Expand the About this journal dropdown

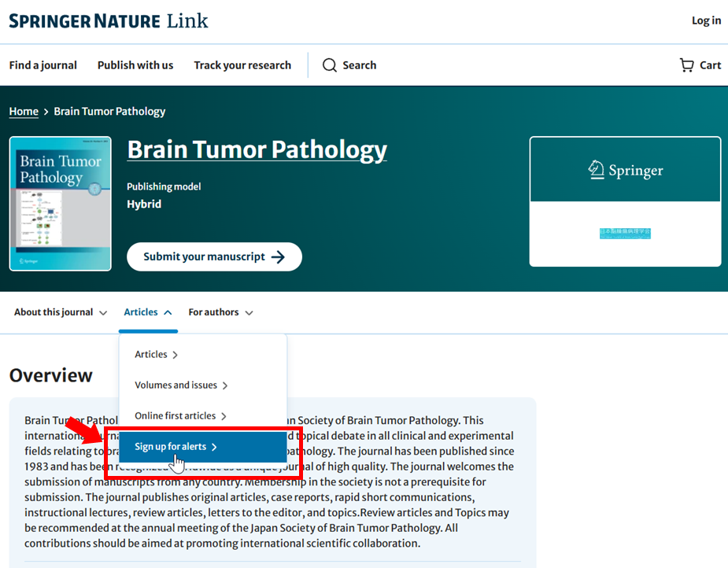pos(61,312)
